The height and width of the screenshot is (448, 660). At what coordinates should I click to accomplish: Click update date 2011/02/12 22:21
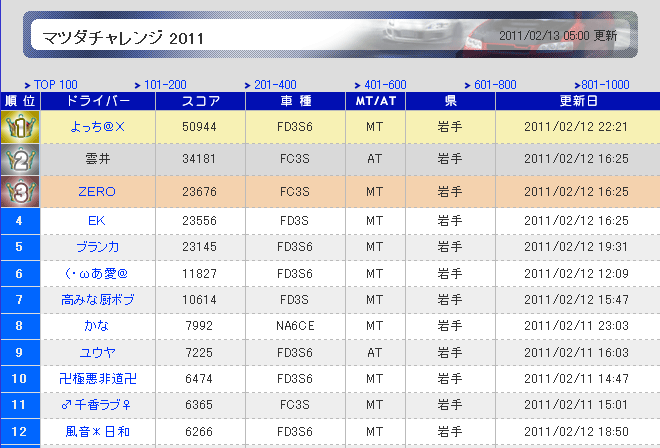576,127
